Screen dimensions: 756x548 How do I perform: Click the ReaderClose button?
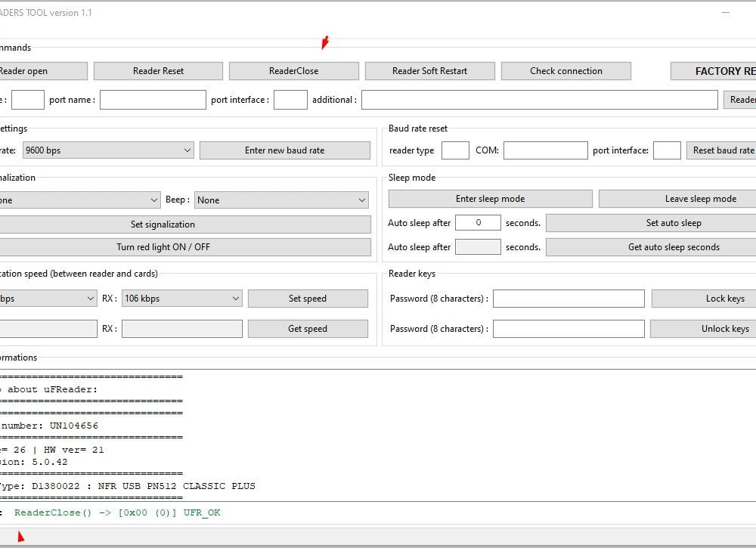(x=293, y=71)
